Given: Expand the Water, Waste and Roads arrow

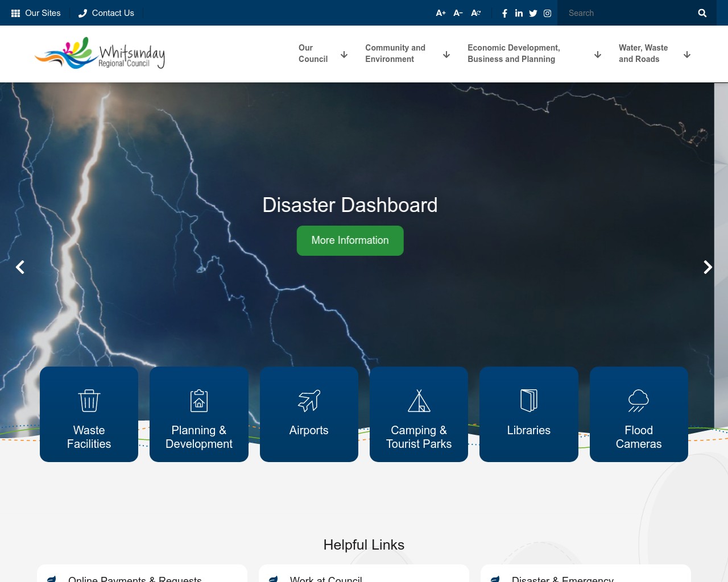Looking at the screenshot, I should [x=687, y=55].
